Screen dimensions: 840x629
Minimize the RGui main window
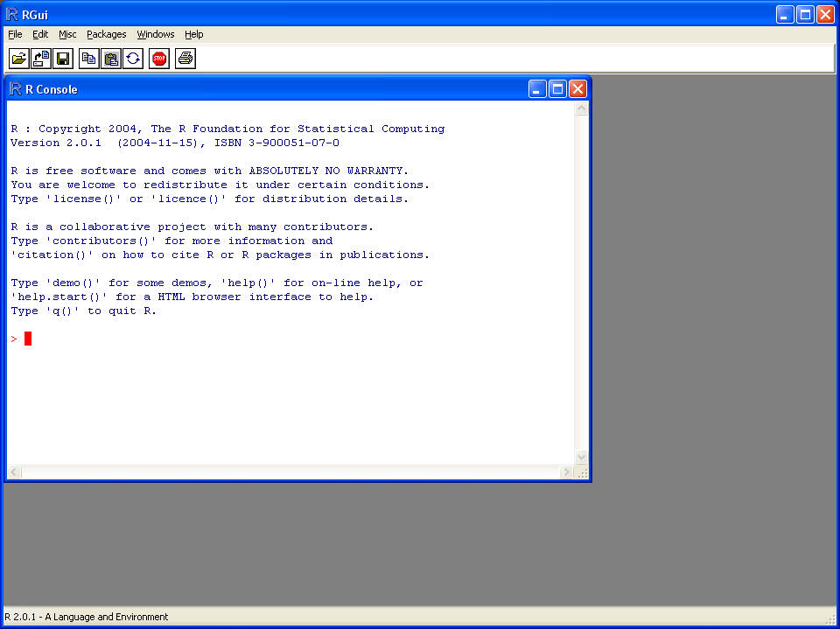point(786,15)
